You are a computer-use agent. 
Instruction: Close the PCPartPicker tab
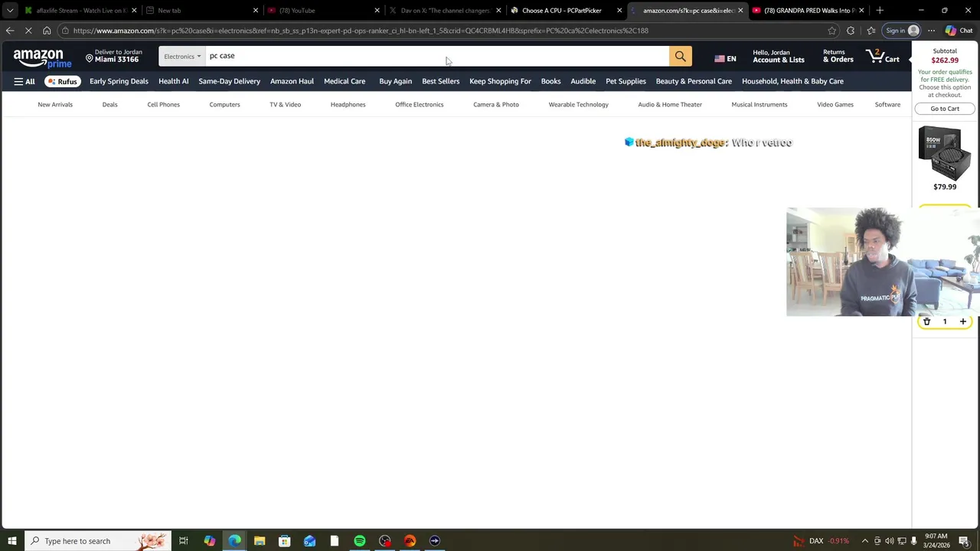tap(619, 11)
